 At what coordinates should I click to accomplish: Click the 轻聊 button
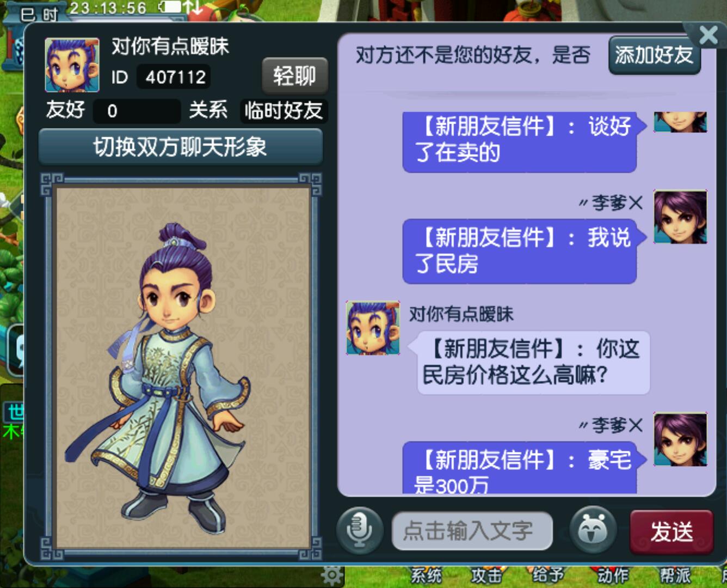(x=294, y=76)
